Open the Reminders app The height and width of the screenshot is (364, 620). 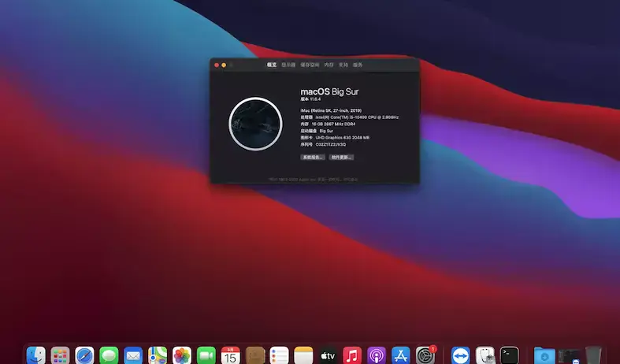click(279, 355)
